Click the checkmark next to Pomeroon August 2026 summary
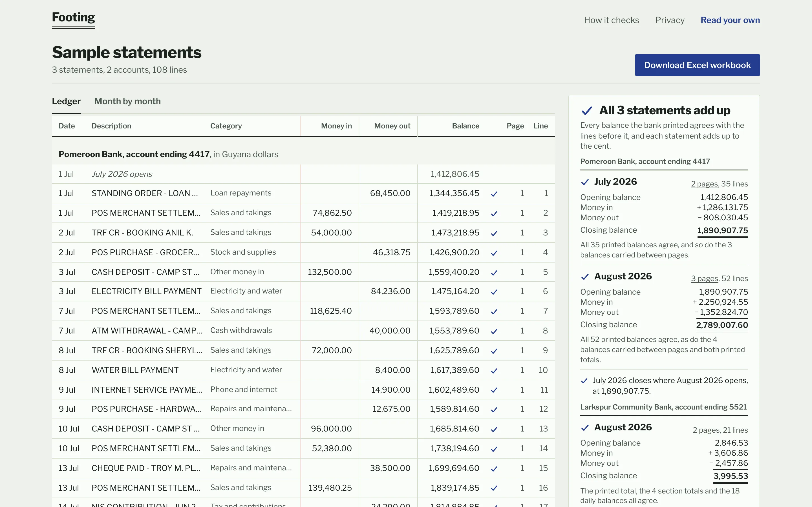The height and width of the screenshot is (507, 812). (585, 277)
